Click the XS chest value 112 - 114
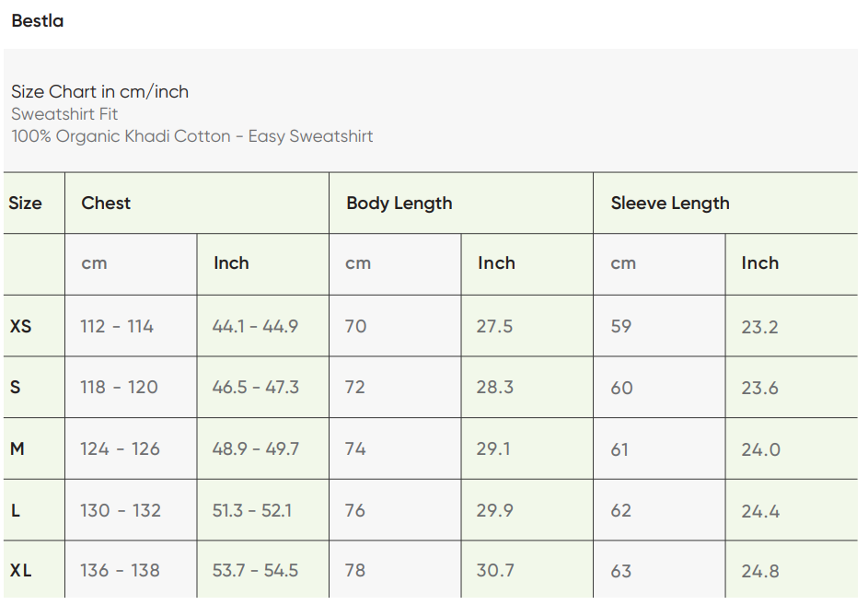 (x=117, y=326)
